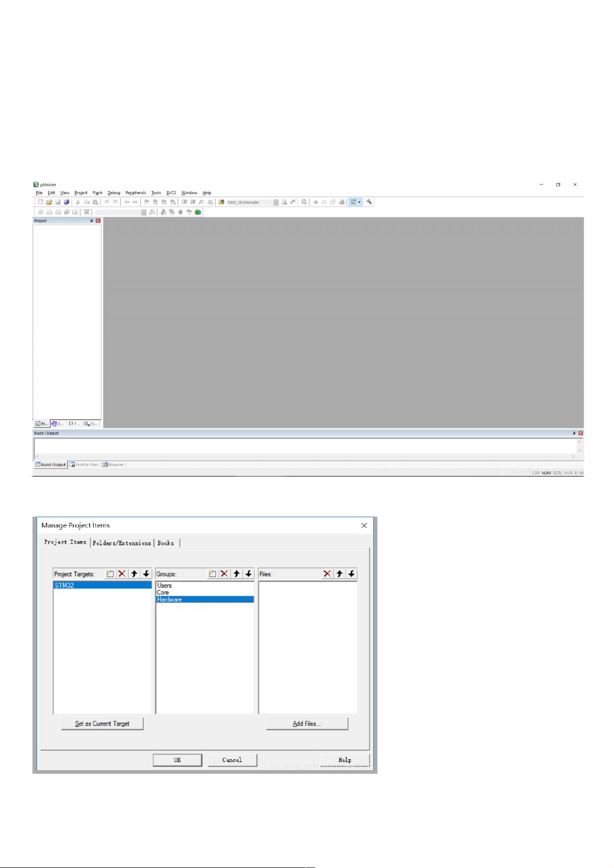Click the Download LOAD icon
This screenshot has height=868, width=614.
click(87, 212)
